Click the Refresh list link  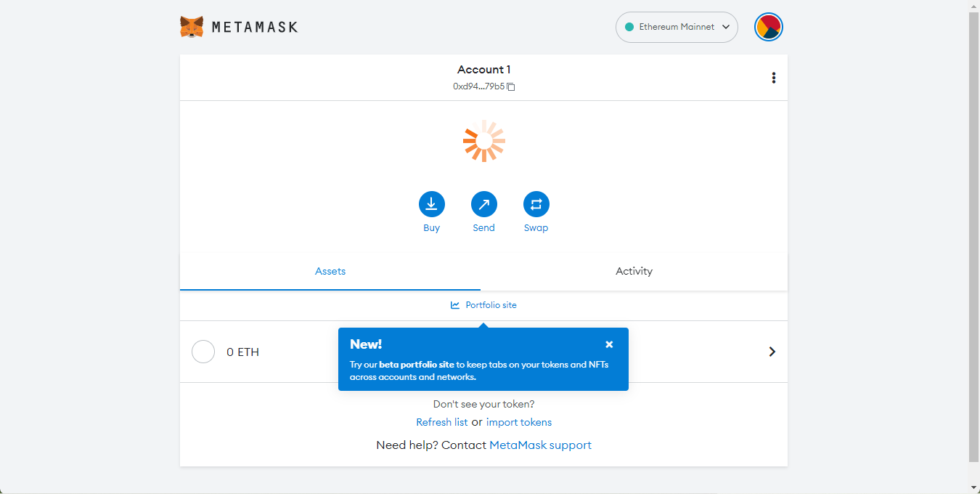tap(441, 422)
